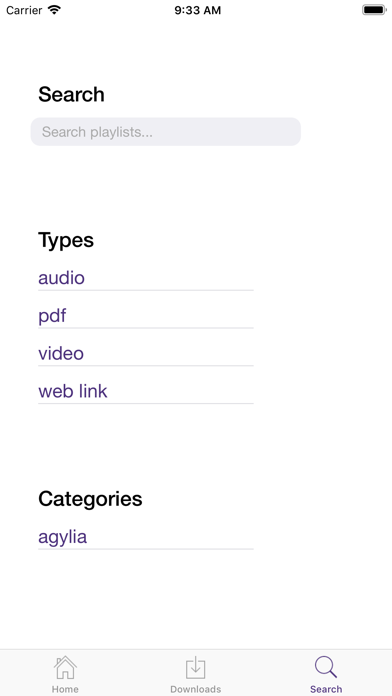
Task: Tap the magnifying glass tab icon
Action: (326, 668)
